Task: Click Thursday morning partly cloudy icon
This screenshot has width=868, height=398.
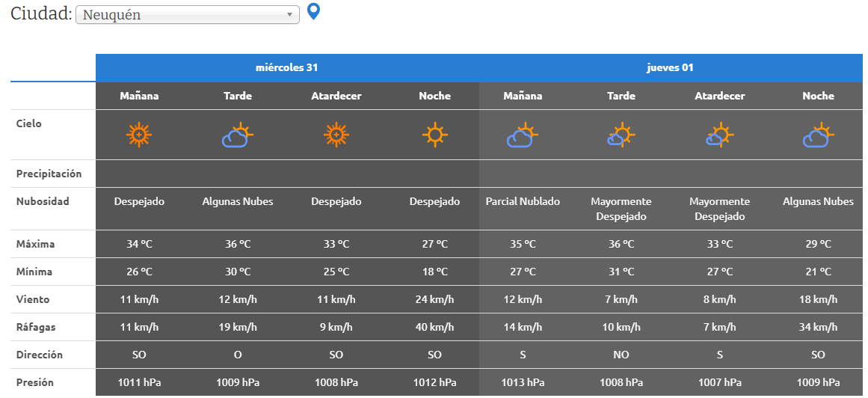Action: click(523, 135)
